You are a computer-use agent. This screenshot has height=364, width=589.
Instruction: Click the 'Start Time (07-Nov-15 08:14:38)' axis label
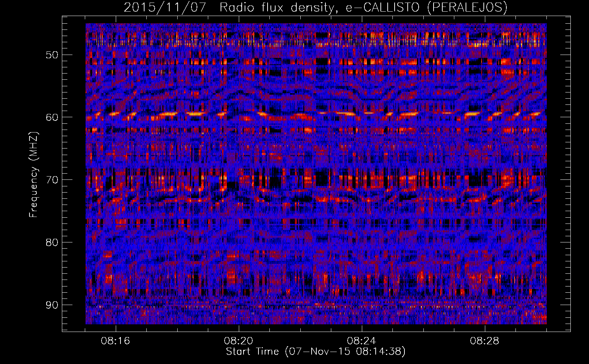(x=316, y=351)
